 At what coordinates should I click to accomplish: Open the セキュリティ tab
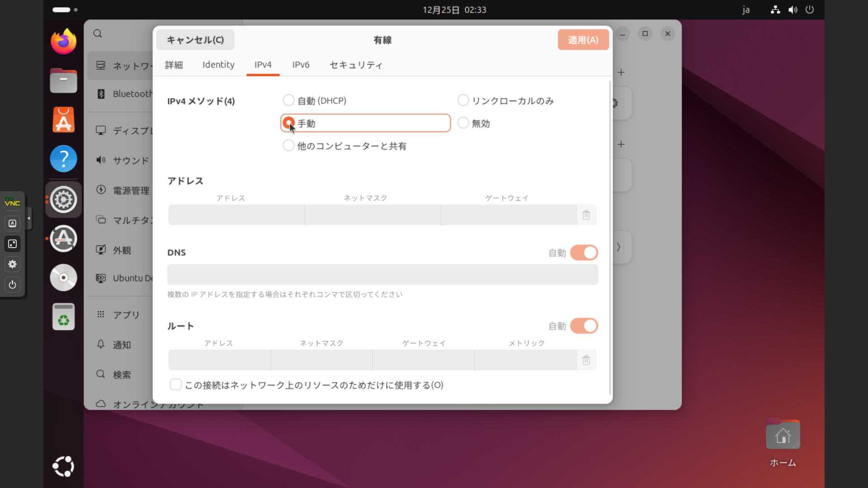[x=356, y=65]
